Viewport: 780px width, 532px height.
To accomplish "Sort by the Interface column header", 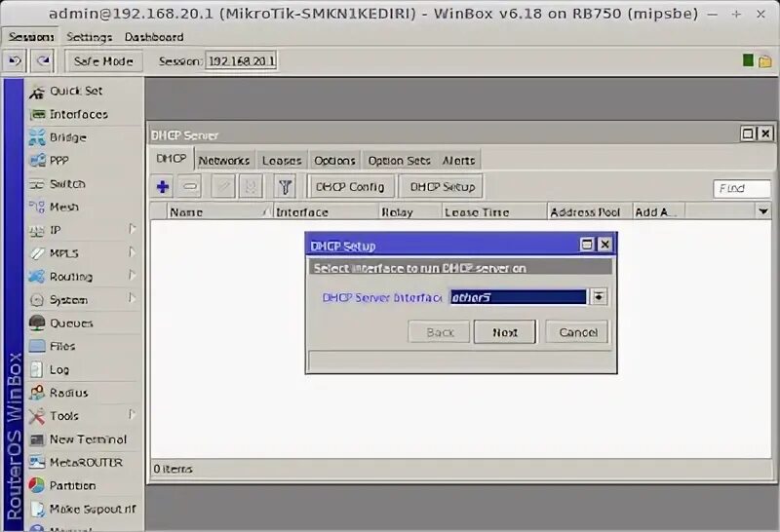I will (326, 211).
